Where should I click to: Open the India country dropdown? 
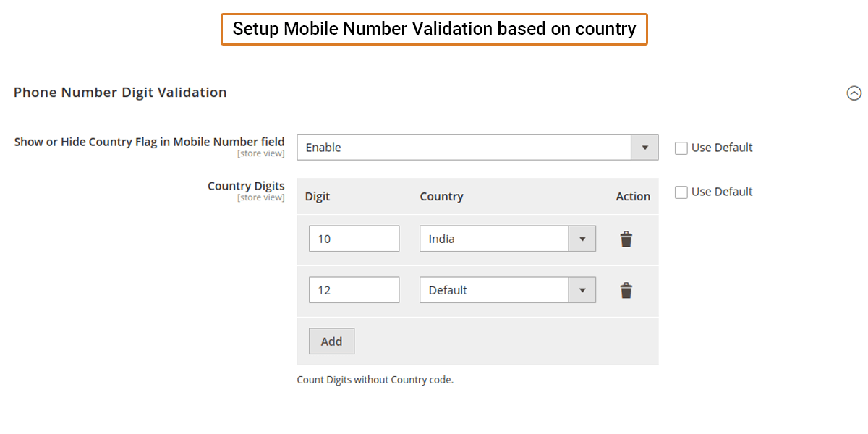[x=507, y=239]
